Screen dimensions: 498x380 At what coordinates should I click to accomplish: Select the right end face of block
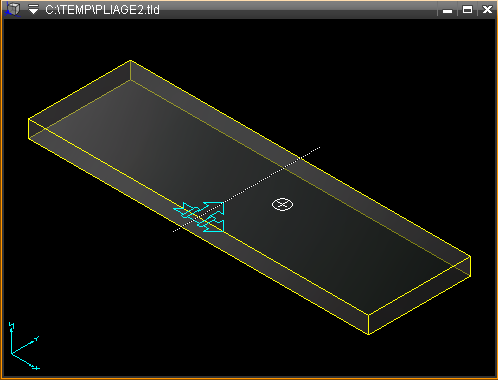click(x=420, y=295)
